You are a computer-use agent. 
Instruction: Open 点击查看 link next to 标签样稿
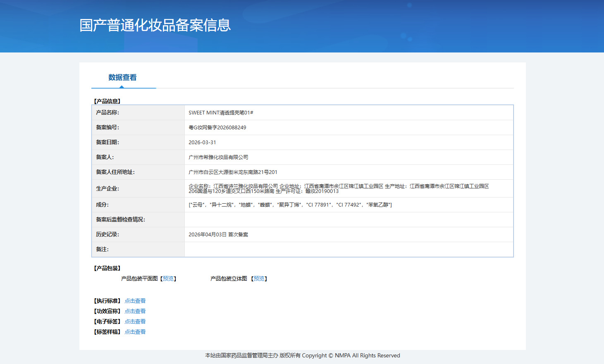click(x=135, y=332)
